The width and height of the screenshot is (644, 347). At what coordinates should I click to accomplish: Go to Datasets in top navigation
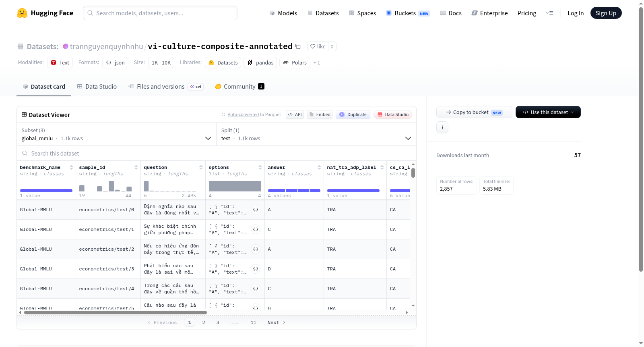pos(323,13)
